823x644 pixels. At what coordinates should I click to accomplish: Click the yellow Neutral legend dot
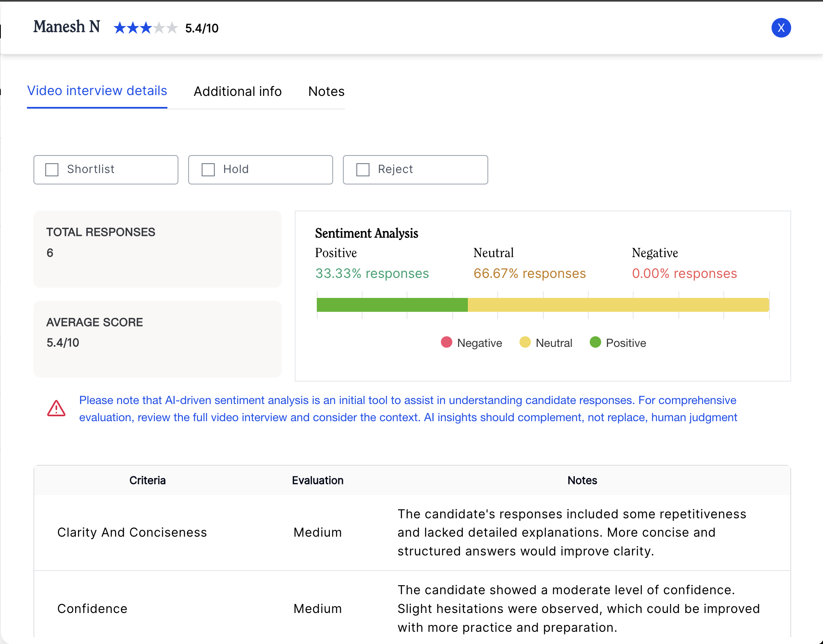pyautogui.click(x=525, y=342)
